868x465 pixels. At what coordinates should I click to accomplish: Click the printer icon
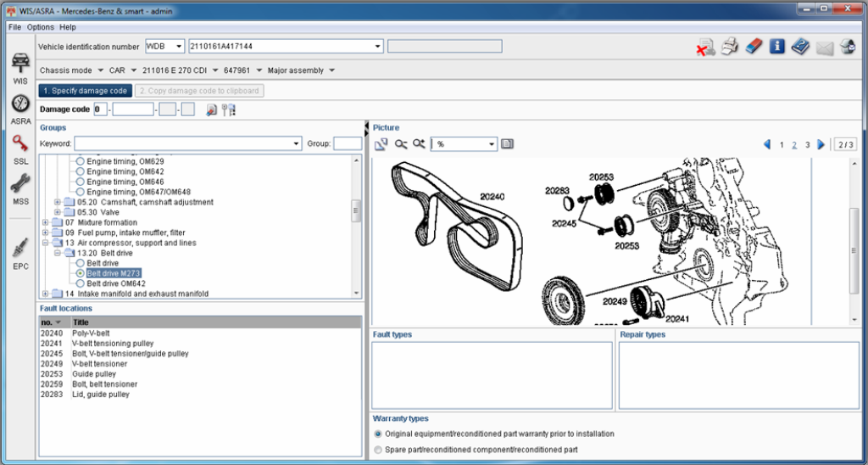click(730, 47)
